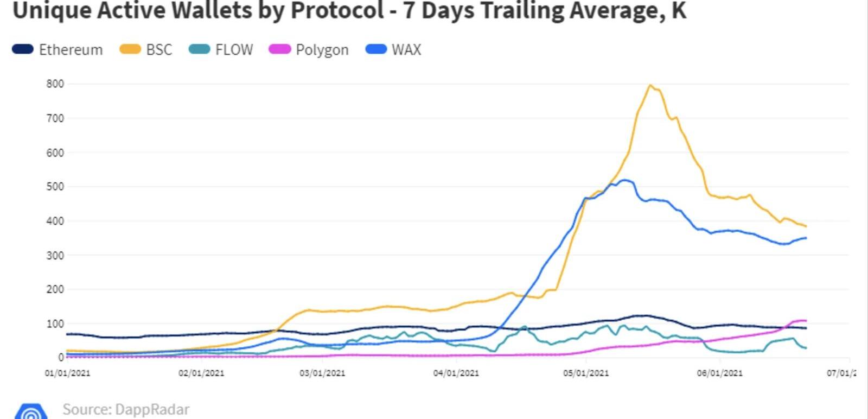Click the 04/01/2021 x-axis date label

456,373
